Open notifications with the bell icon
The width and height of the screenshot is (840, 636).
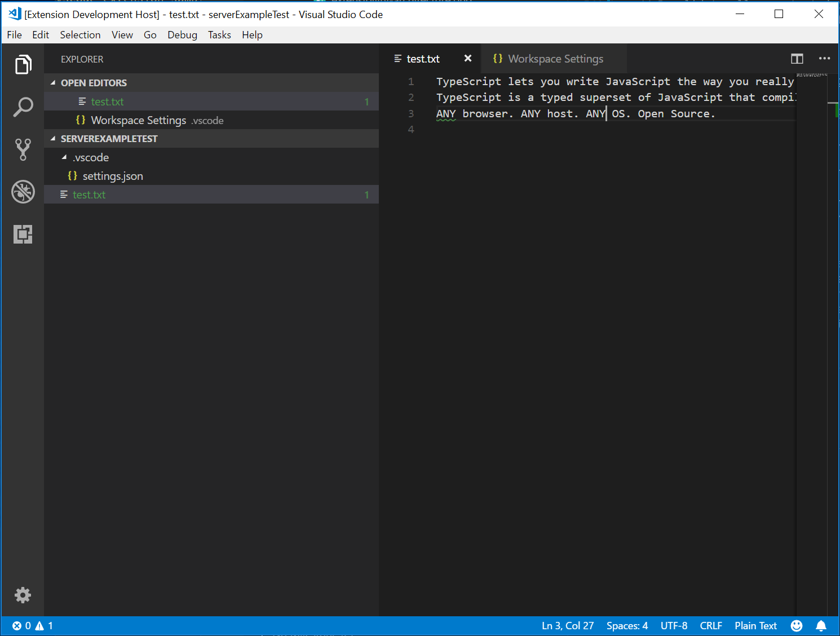click(x=821, y=625)
